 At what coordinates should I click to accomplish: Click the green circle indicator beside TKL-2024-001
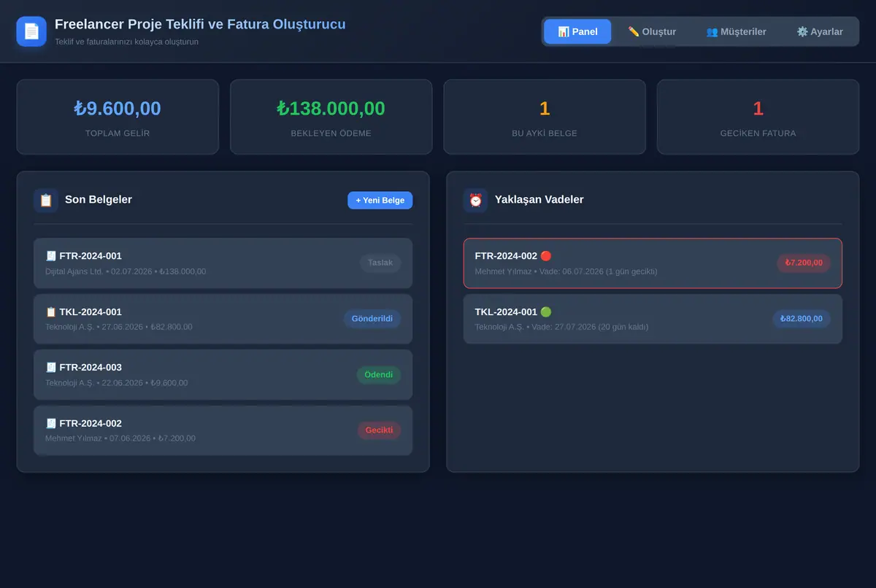[x=546, y=312]
